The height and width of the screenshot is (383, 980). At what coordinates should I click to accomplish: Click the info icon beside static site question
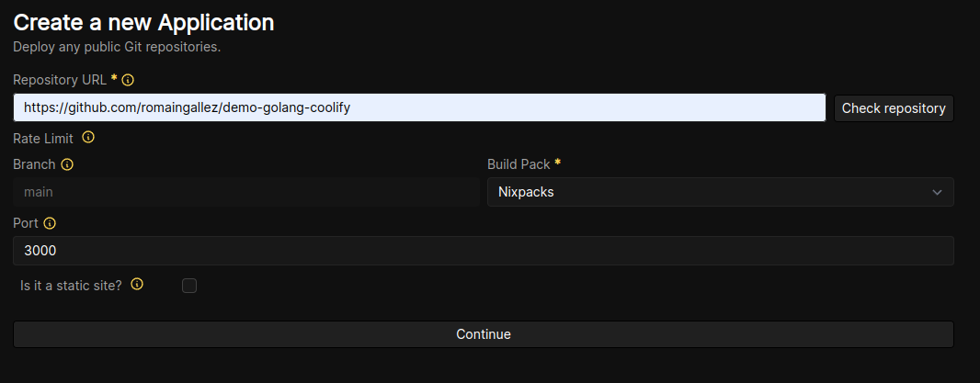pyautogui.click(x=137, y=285)
